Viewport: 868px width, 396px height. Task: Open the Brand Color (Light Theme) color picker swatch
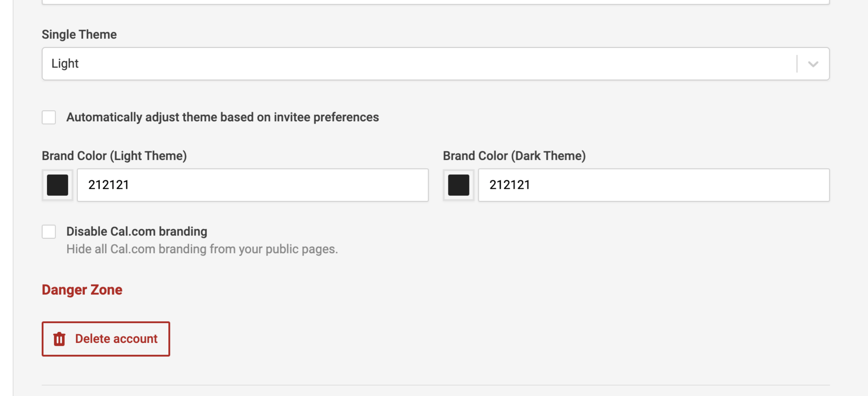[57, 185]
